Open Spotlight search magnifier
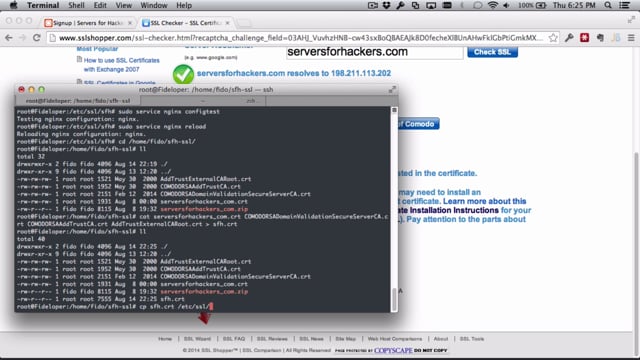Image resolution: width=640 pixels, height=360 pixels. point(608,5)
